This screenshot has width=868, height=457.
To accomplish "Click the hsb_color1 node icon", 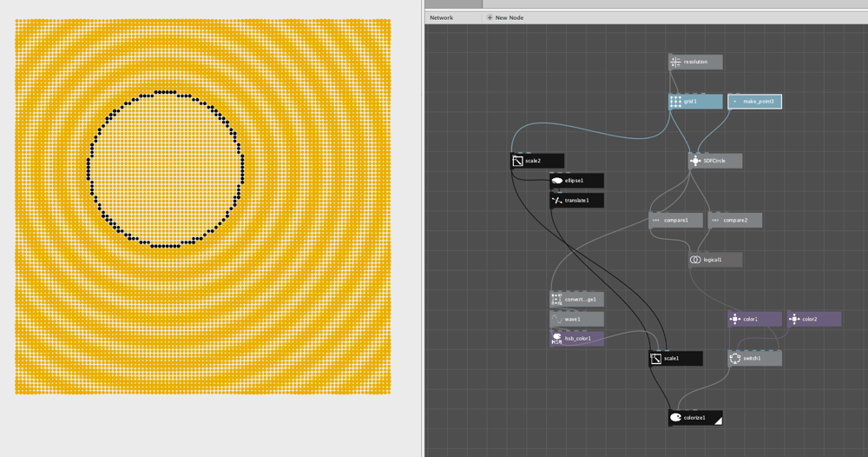I will pyautogui.click(x=557, y=339).
